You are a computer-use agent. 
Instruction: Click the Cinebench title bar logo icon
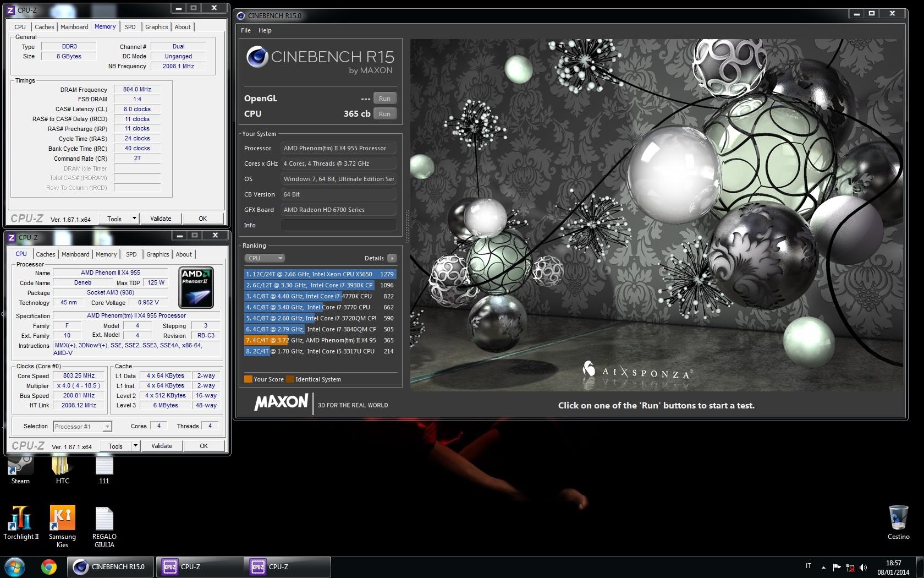point(241,15)
